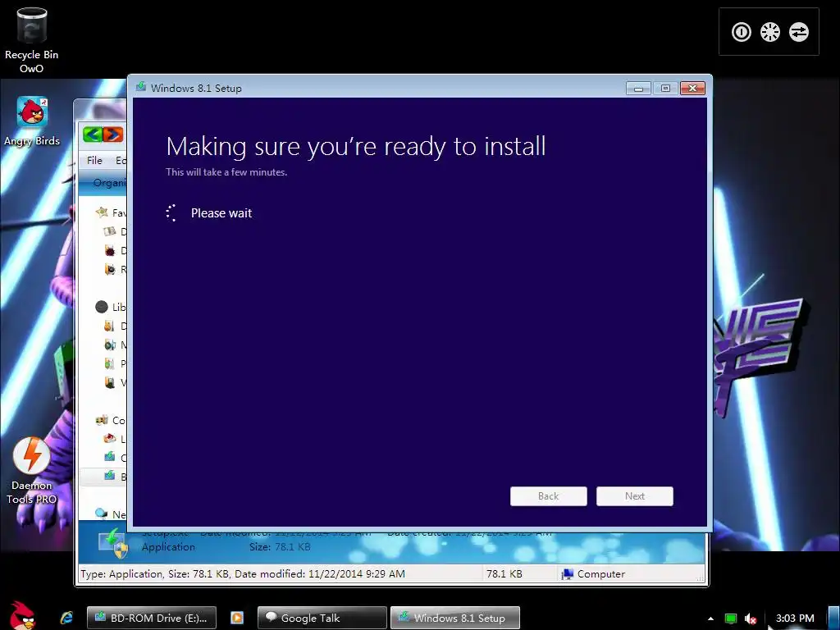Select the Libraries node in Explorer sidebar

click(x=102, y=307)
